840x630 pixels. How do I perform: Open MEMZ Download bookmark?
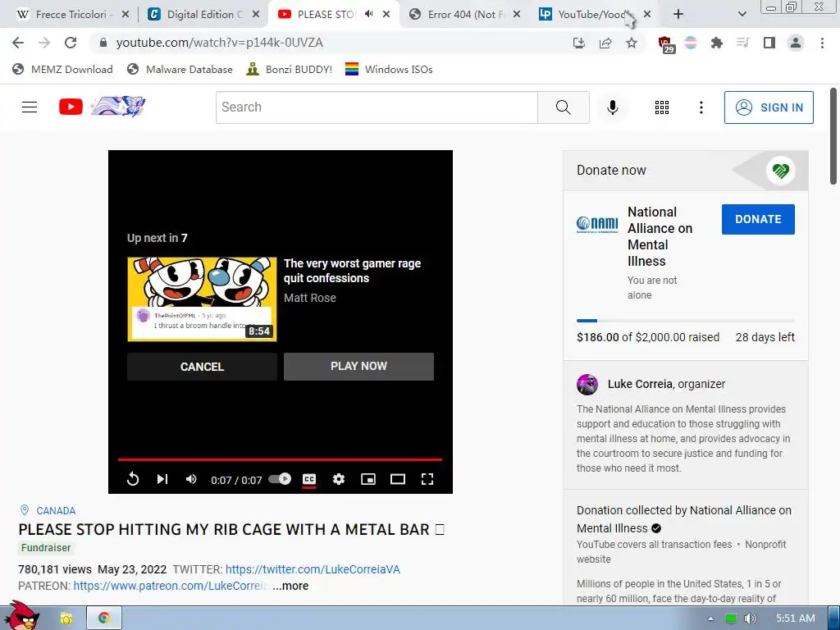point(62,69)
